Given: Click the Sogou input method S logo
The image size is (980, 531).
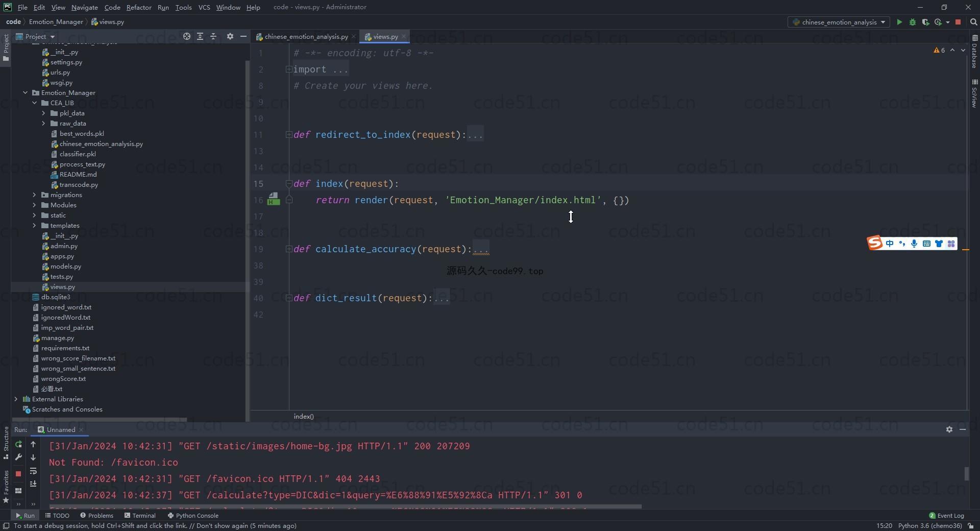Looking at the screenshot, I should click(875, 243).
